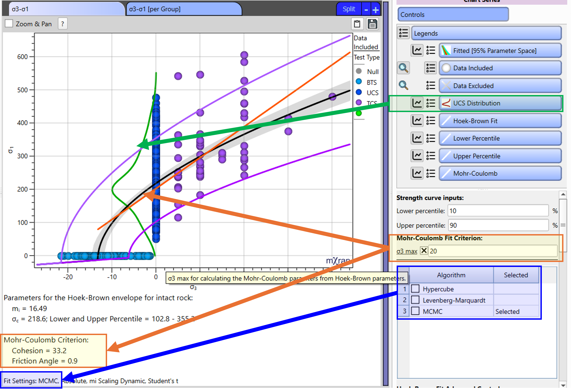Click legend list icon beside Upper Percentile
The height and width of the screenshot is (392, 571).
431,156
